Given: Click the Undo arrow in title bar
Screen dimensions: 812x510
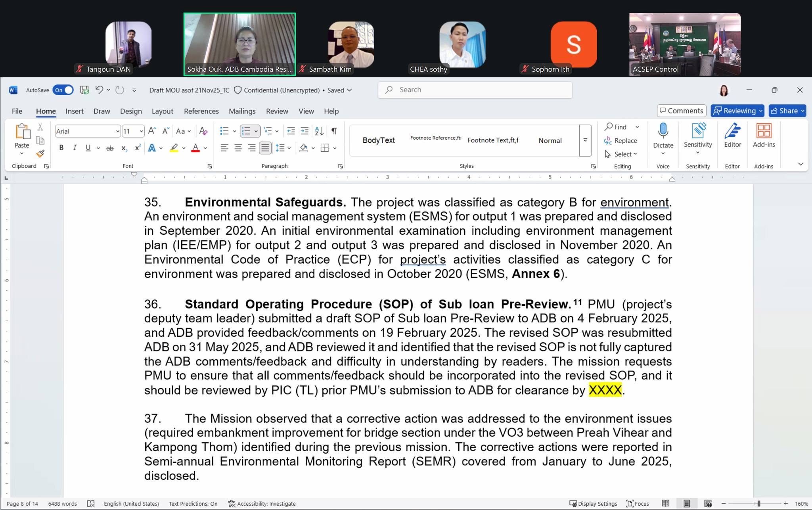Looking at the screenshot, I should (x=99, y=90).
